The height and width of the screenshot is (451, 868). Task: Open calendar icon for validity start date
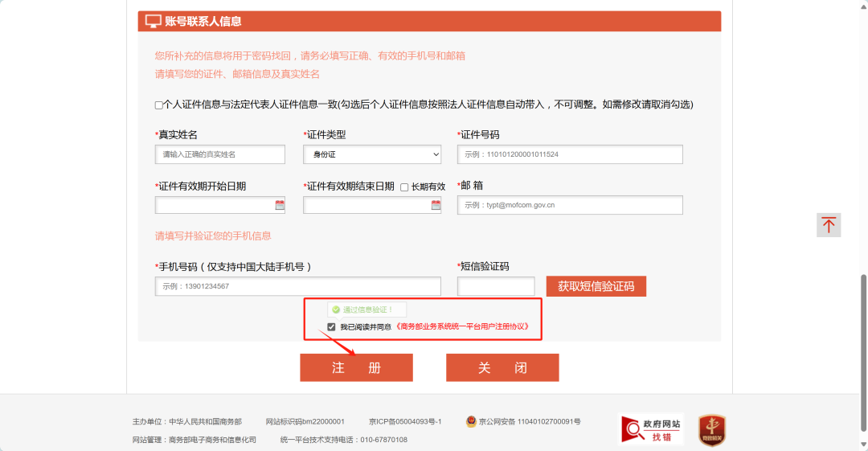point(280,205)
